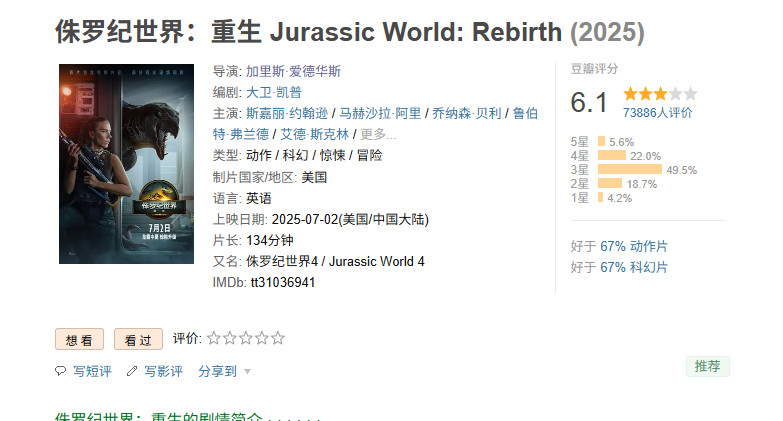Rate the movie four stars
Screen dimensions: 783x421
[x=262, y=338]
